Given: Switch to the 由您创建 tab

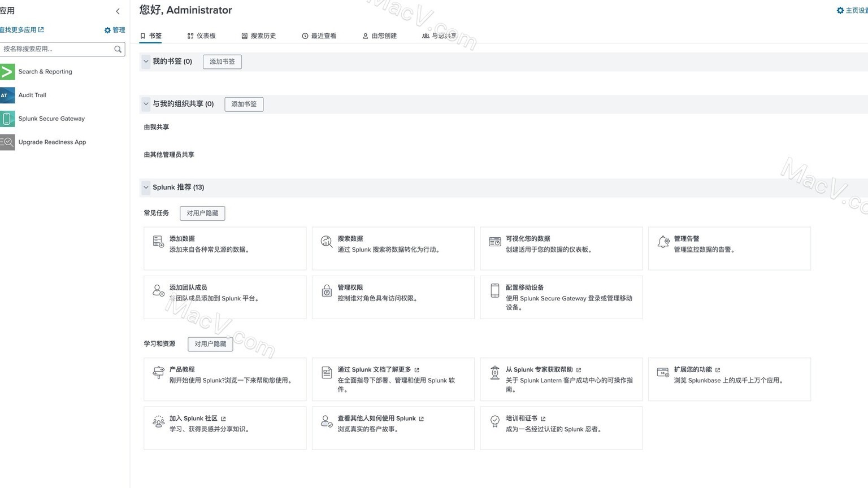Looking at the screenshot, I should pos(380,36).
